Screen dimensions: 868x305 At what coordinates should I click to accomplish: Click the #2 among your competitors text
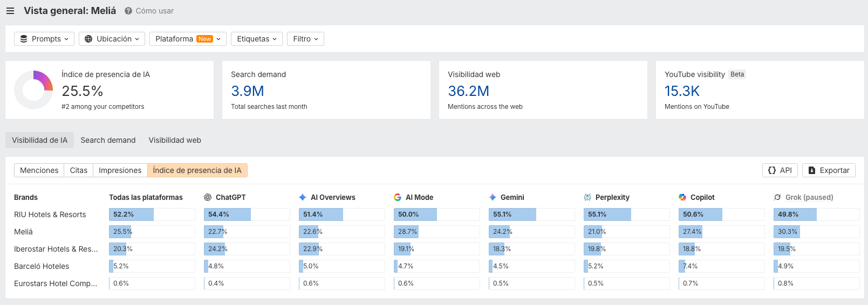point(103,107)
